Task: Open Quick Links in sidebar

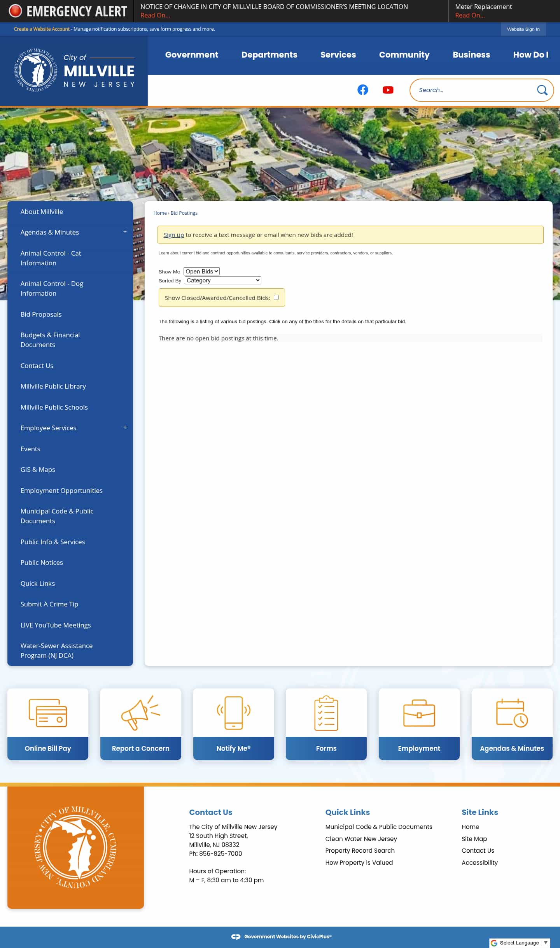Action: tap(37, 584)
